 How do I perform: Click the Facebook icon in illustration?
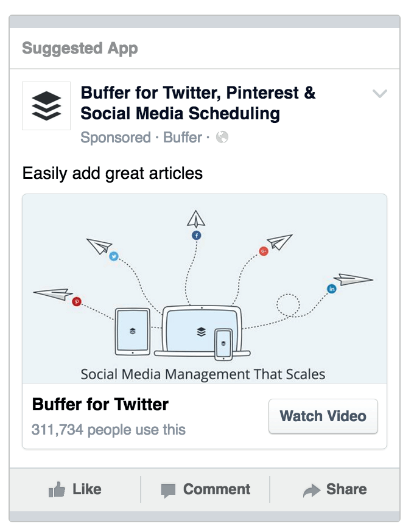click(197, 235)
